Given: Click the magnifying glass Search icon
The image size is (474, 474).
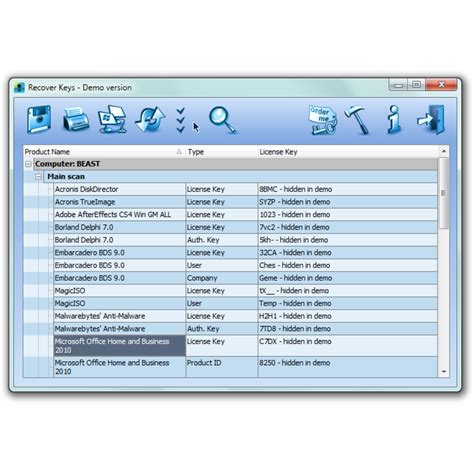Looking at the screenshot, I should 223,120.
